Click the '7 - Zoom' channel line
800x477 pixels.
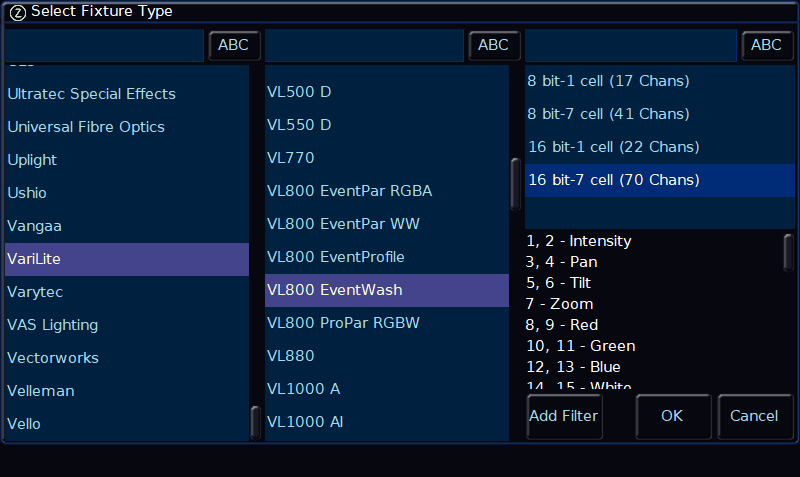(560, 304)
